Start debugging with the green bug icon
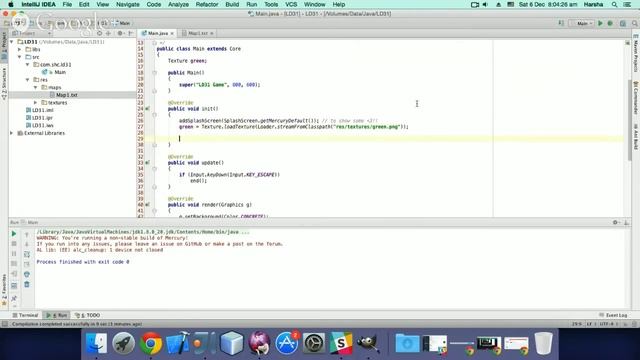Screen dimensions: 640x360 tap(610, 24)
